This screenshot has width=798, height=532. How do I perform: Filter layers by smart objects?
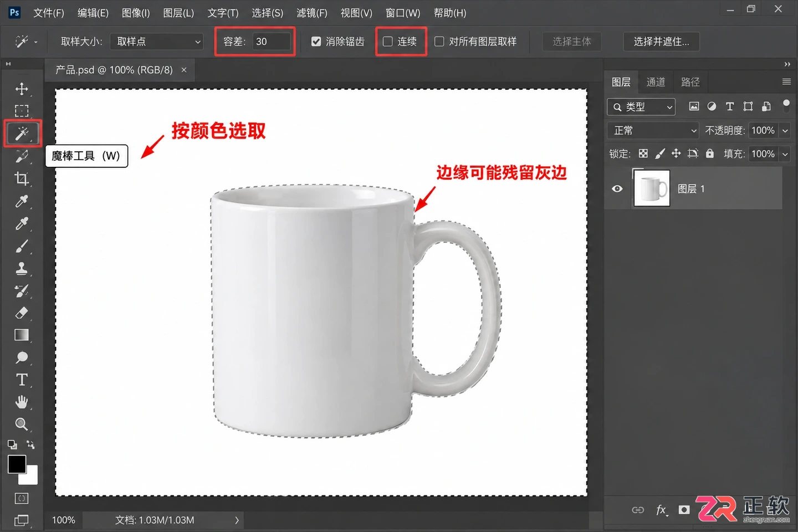point(766,106)
